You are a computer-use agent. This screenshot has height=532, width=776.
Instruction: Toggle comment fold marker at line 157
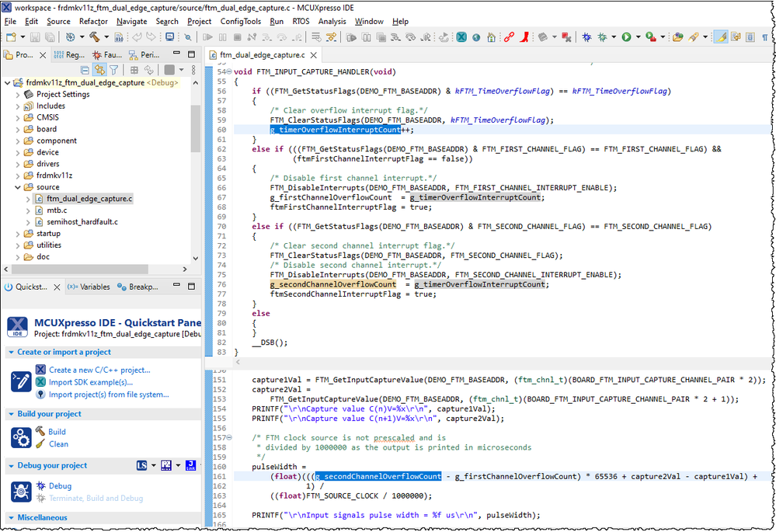pos(228,437)
